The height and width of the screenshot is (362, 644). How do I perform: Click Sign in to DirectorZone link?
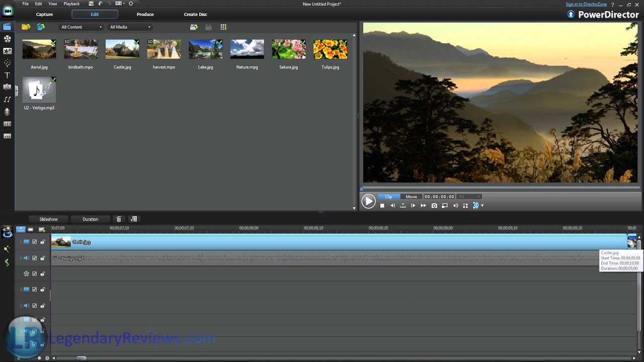pyautogui.click(x=586, y=4)
